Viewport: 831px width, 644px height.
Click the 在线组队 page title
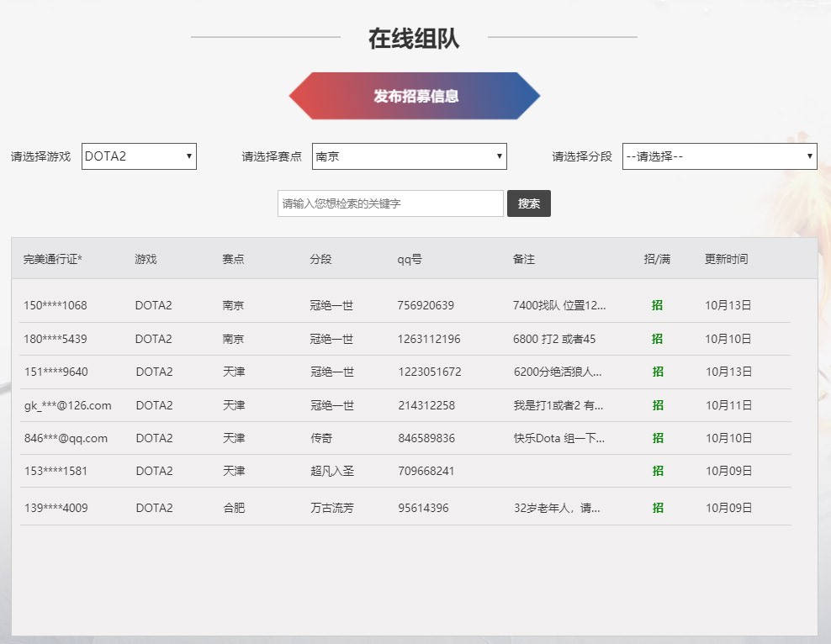(x=414, y=37)
